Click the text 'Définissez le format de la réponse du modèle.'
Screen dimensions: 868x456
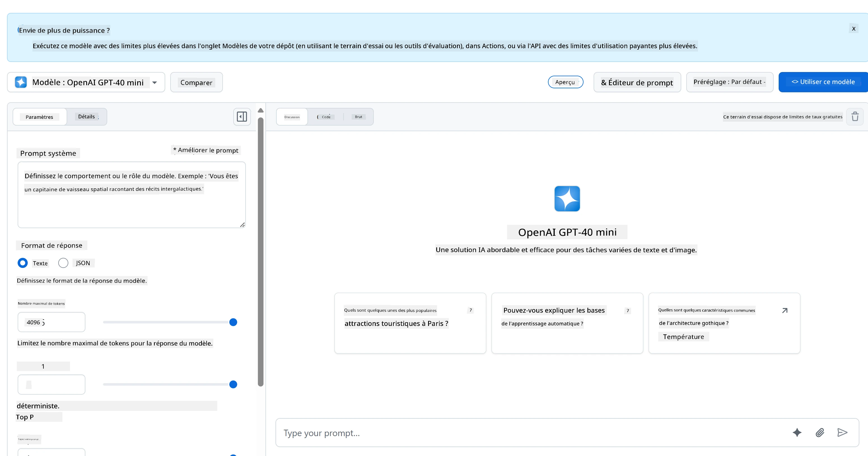(x=82, y=281)
